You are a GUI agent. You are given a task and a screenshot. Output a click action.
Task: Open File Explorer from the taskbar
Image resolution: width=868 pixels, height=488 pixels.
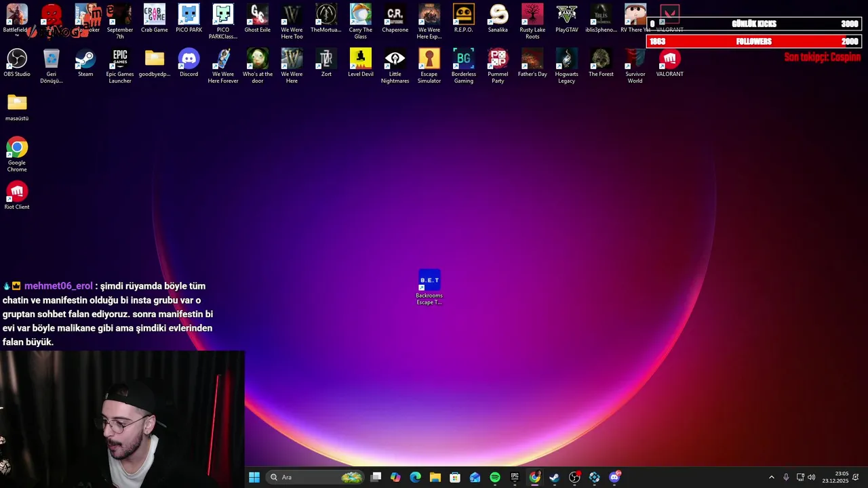click(x=435, y=477)
